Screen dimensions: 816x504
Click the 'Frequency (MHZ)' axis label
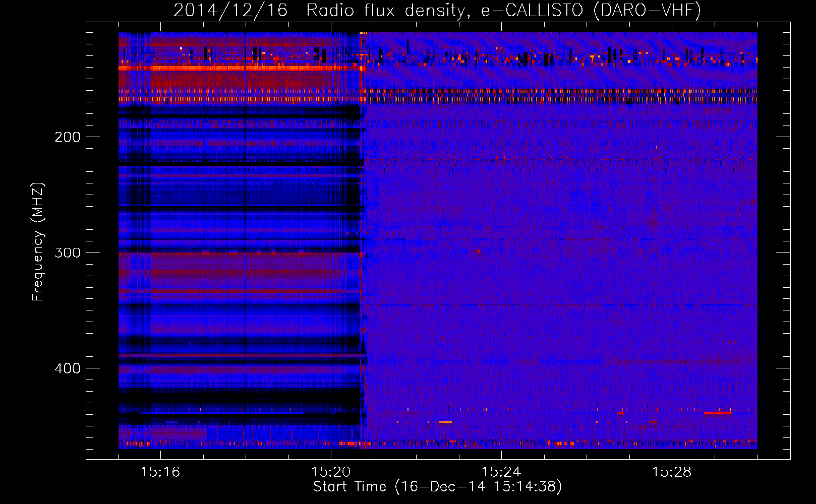point(38,242)
